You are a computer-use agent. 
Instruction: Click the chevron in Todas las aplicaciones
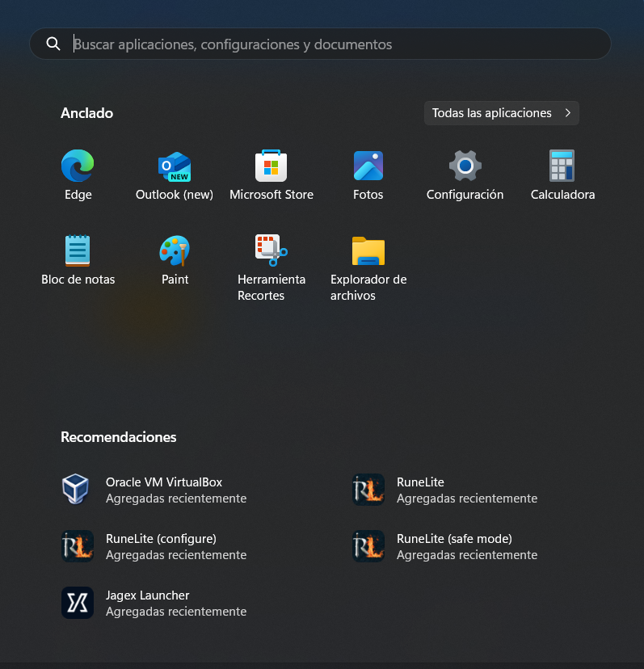[567, 113]
